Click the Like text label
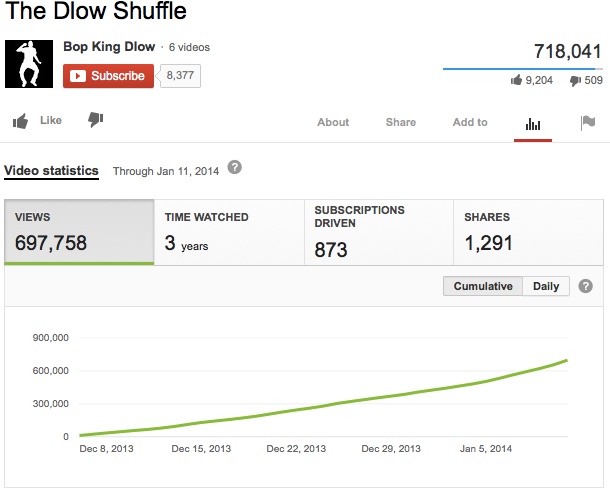610x489 pixels. [x=51, y=120]
